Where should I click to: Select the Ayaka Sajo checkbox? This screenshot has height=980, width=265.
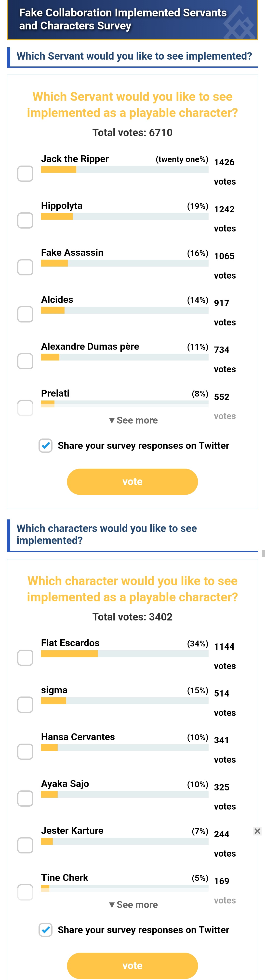(x=25, y=799)
